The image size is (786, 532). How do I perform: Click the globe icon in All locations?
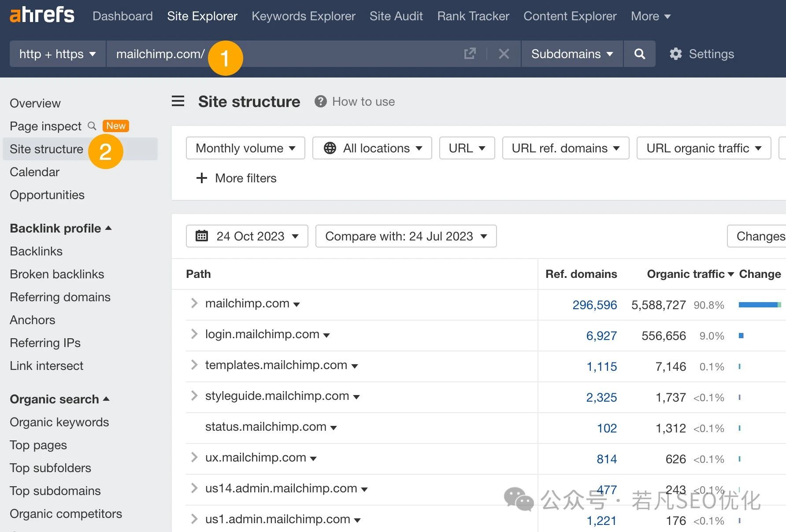point(330,148)
